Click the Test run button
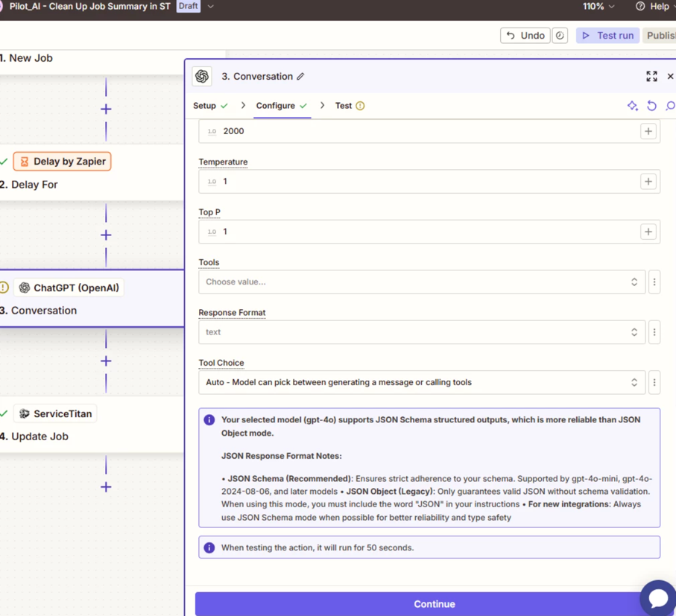This screenshot has height=616, width=676. tap(607, 35)
